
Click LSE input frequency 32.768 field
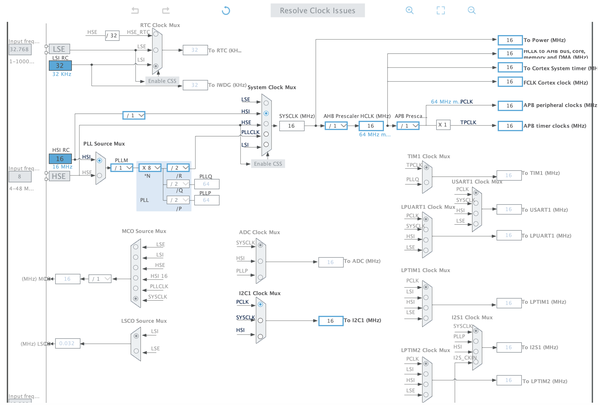pyautogui.click(x=20, y=49)
